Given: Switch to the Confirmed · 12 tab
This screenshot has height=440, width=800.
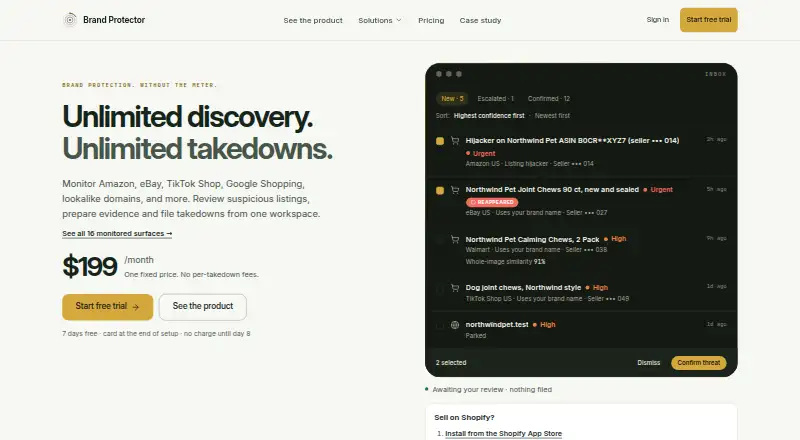Looking at the screenshot, I should coord(548,99).
